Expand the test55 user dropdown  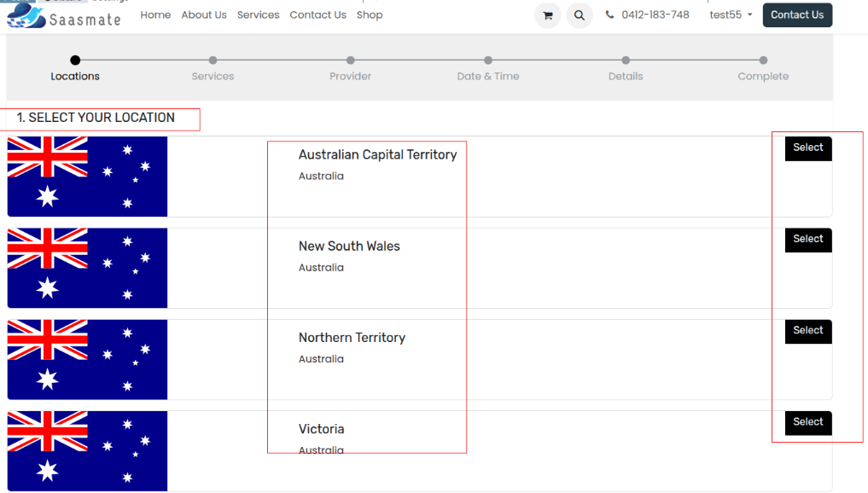(731, 15)
